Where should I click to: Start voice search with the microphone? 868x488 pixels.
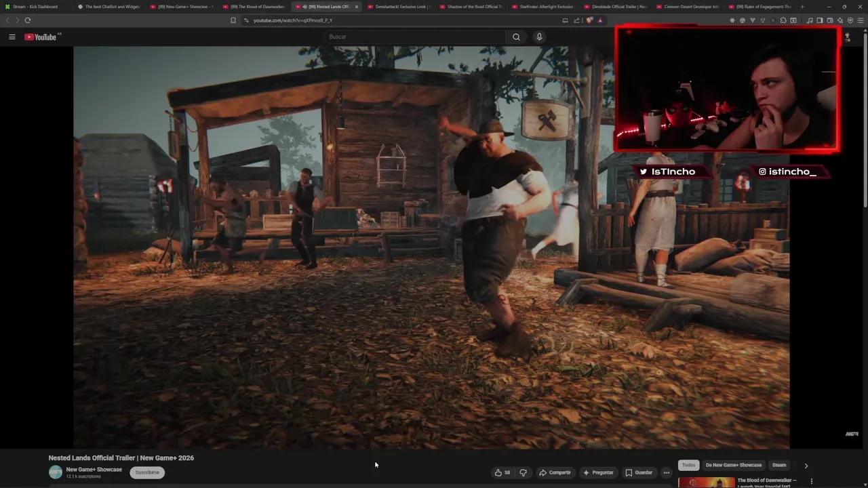[539, 37]
